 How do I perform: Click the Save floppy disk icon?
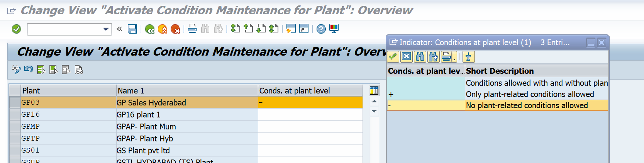[132, 29]
